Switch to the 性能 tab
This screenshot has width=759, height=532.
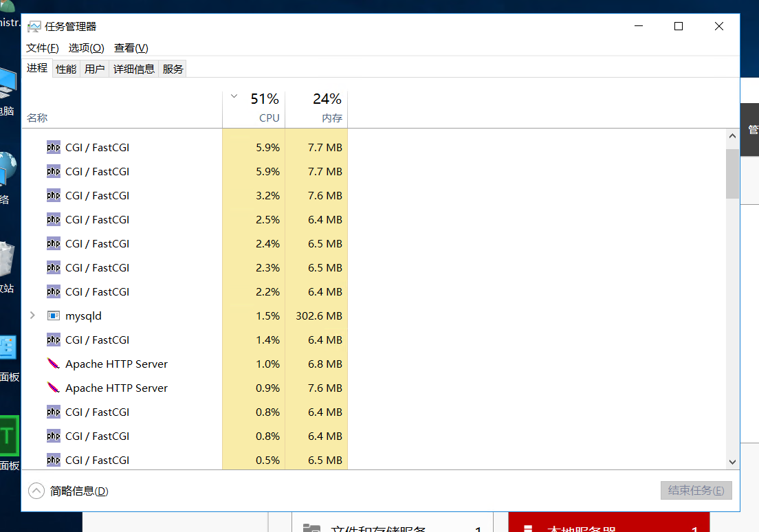66,69
